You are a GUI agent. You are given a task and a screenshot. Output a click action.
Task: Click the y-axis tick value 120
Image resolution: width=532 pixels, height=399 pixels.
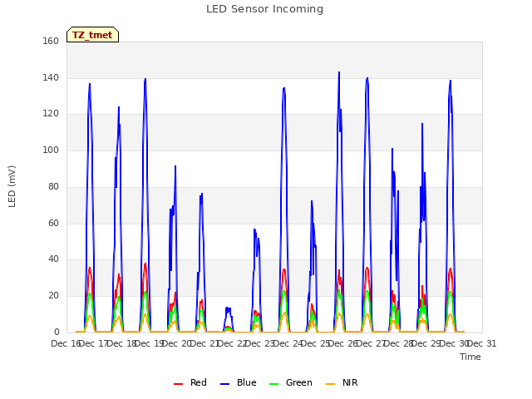(x=51, y=114)
